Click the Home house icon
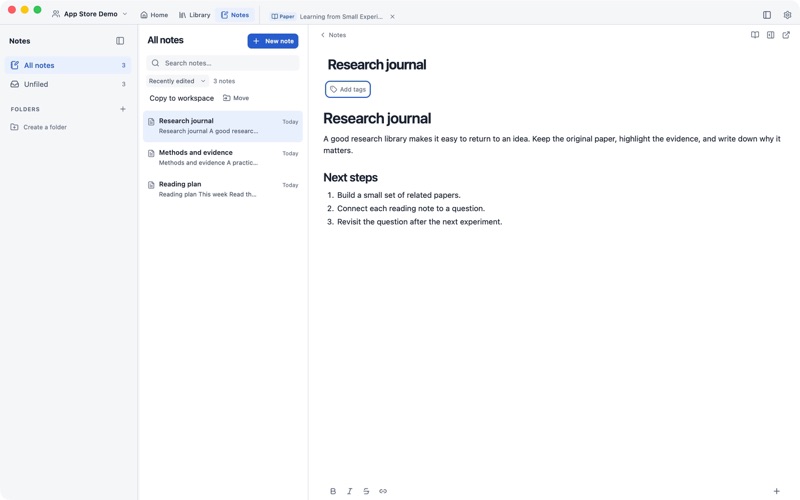Viewport: 800px width, 500px height. coord(144,15)
